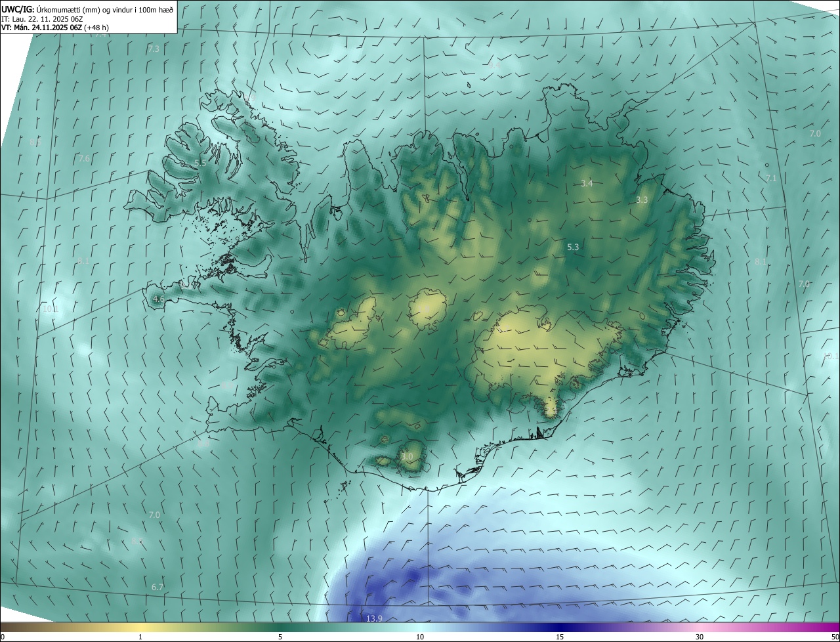Click the 13.9 value in the dark blue area
This screenshot has width=840, height=642.
pos(374,619)
